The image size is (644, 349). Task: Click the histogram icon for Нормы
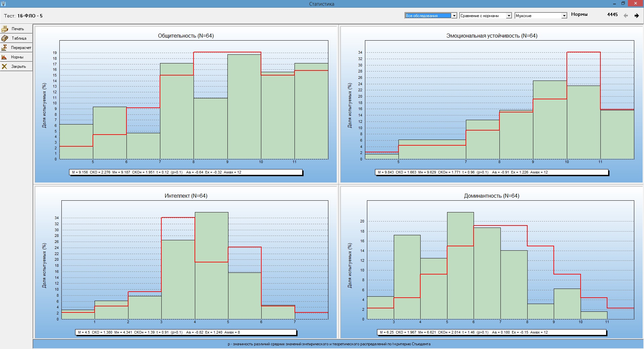pyautogui.click(x=5, y=57)
